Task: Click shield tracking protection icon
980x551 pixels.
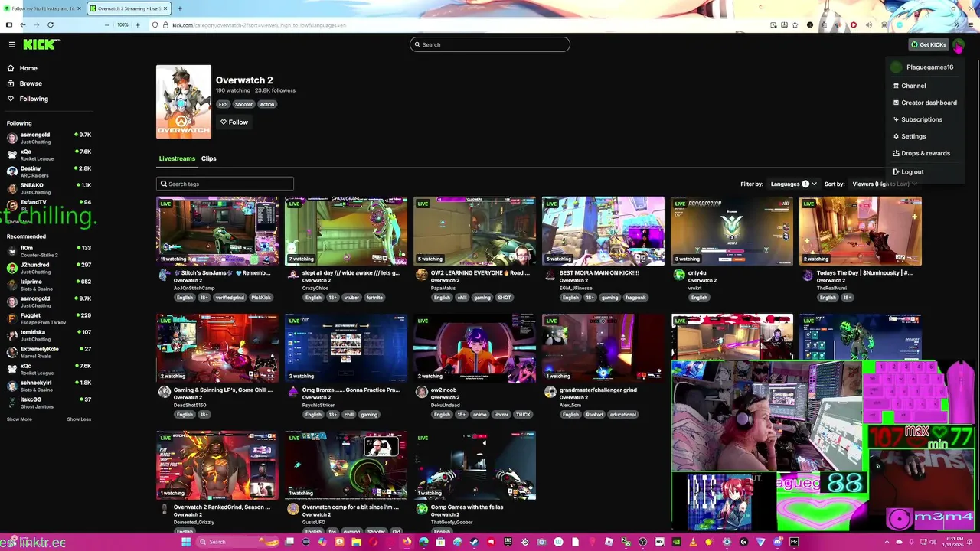Action: click(155, 24)
